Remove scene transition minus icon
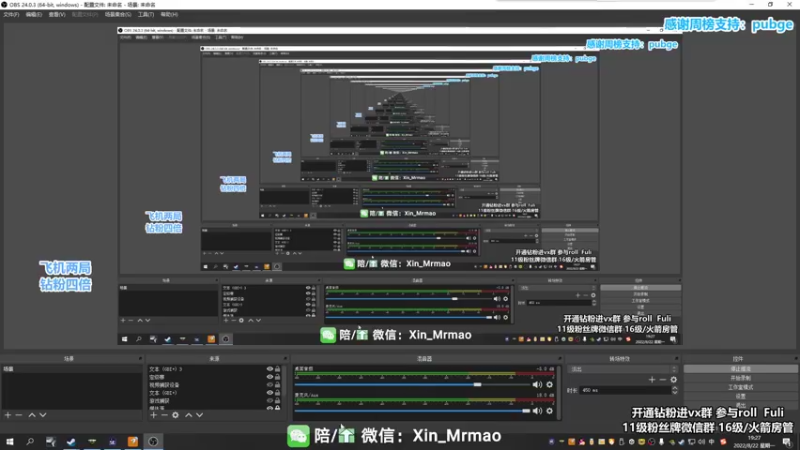The width and height of the screenshot is (800, 450). tap(663, 380)
